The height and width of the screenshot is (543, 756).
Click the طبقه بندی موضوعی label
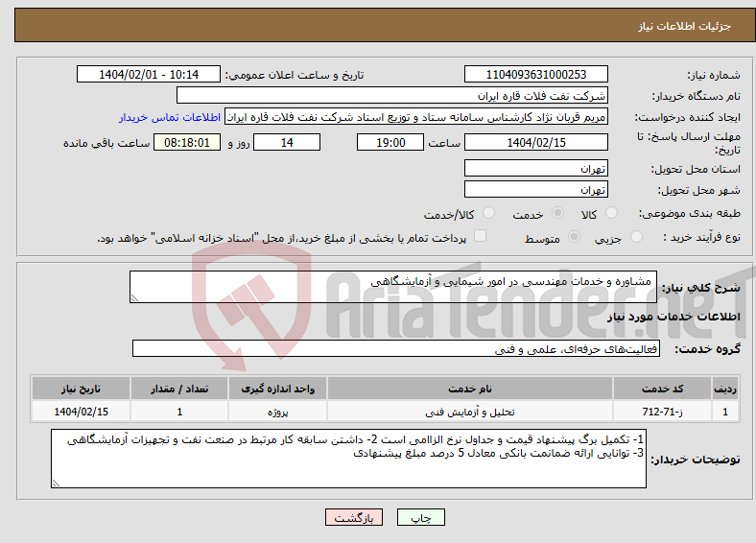pos(690,213)
